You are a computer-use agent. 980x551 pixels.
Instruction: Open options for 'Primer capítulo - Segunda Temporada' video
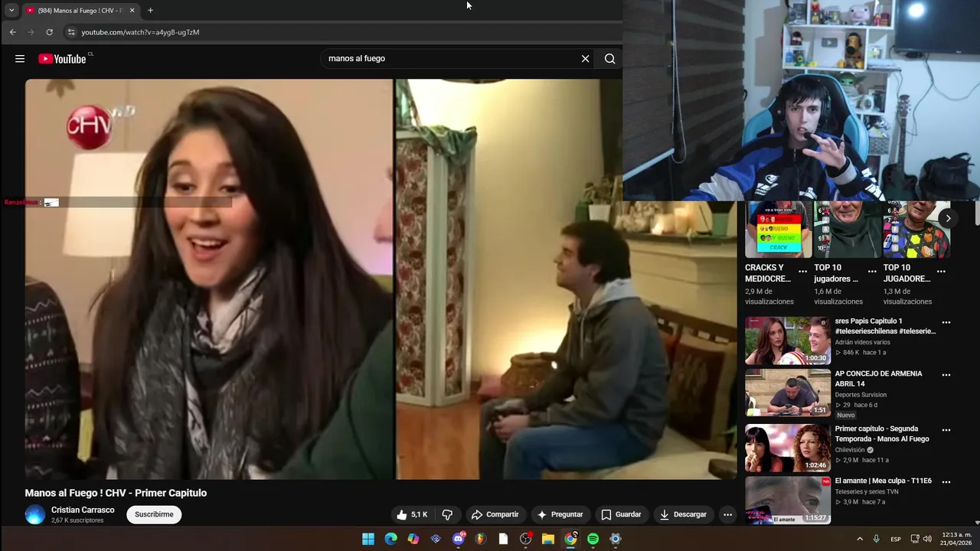pyautogui.click(x=946, y=430)
